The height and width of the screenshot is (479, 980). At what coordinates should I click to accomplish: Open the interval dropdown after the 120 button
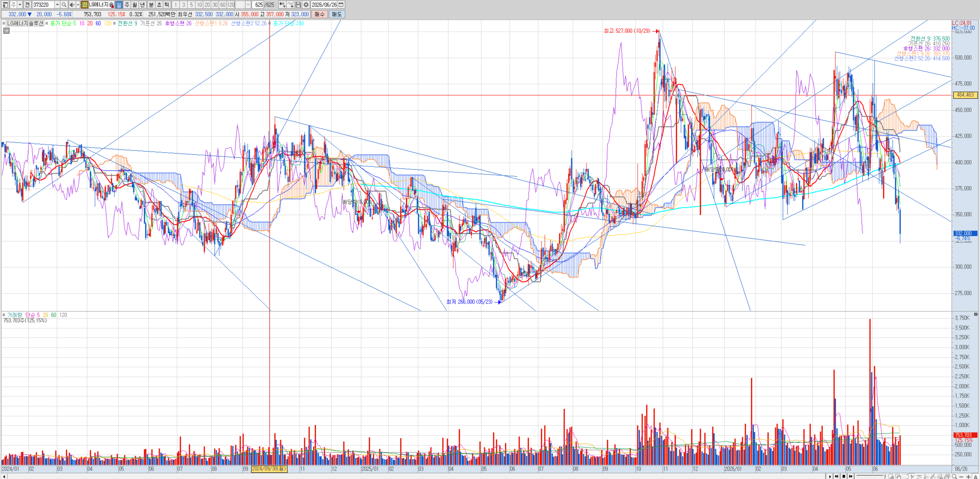[248, 5]
